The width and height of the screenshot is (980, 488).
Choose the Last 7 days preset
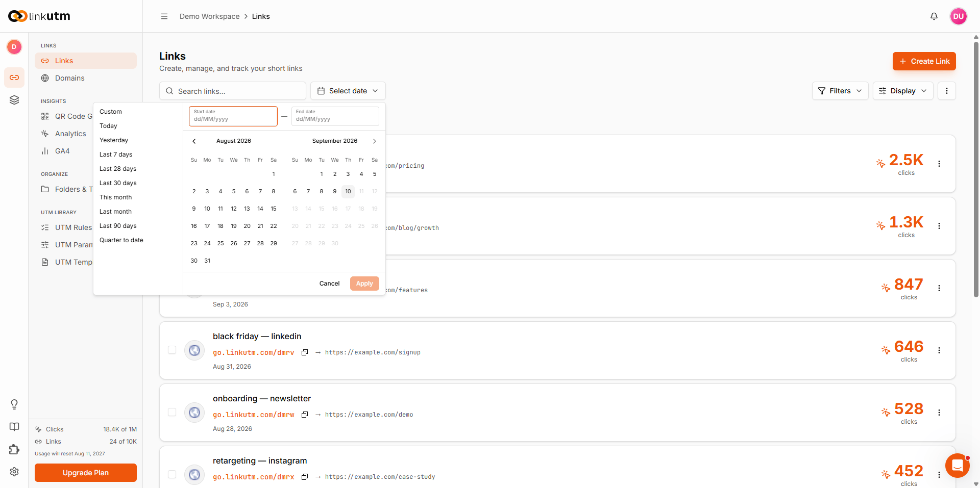(x=116, y=155)
